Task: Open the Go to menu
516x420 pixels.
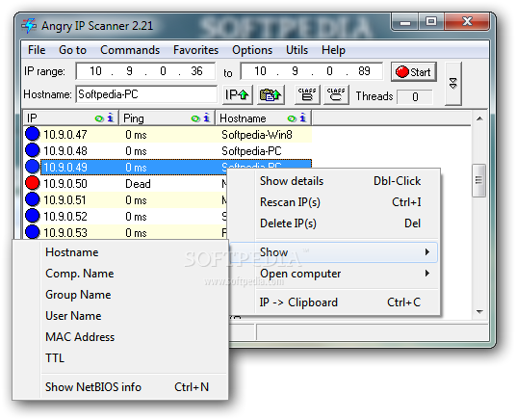Action: pos(73,50)
